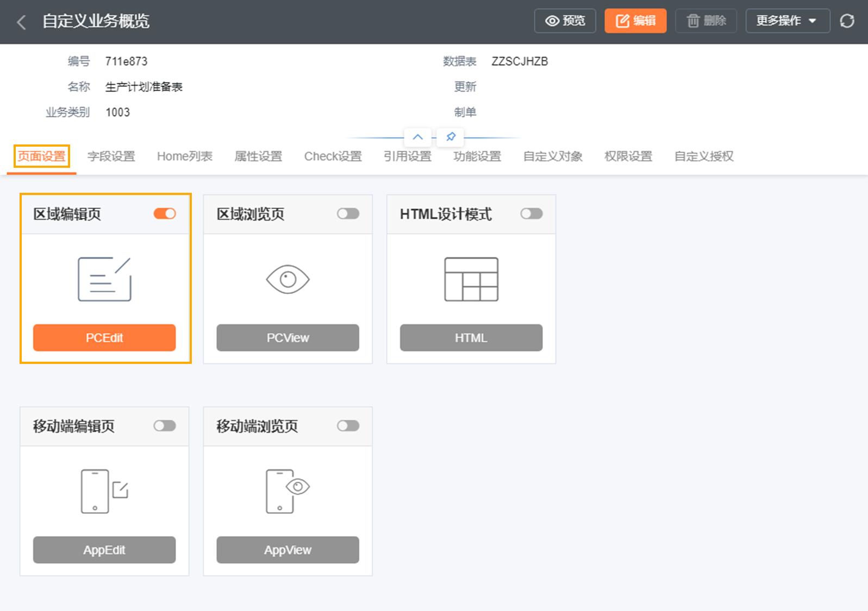Click the 区域编辑页 card title

[x=67, y=214]
